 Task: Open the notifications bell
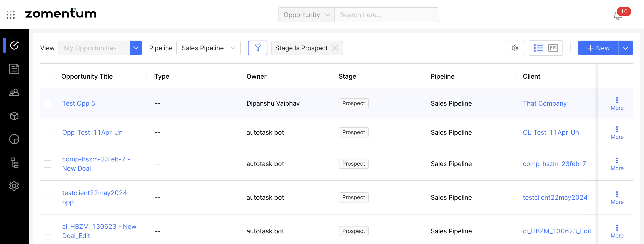617,16
